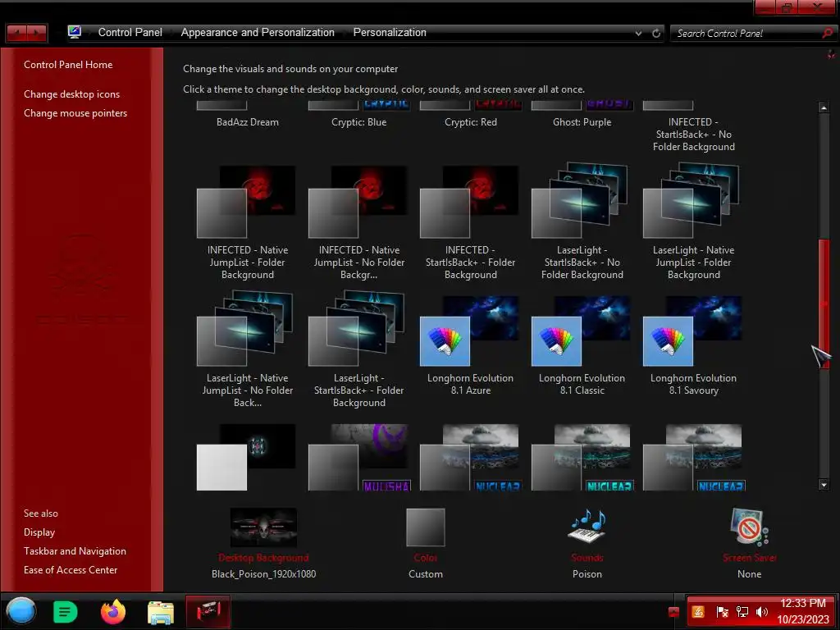Open Desktop Background settings icon
Image resolution: width=840 pixels, height=630 pixels.
263,527
